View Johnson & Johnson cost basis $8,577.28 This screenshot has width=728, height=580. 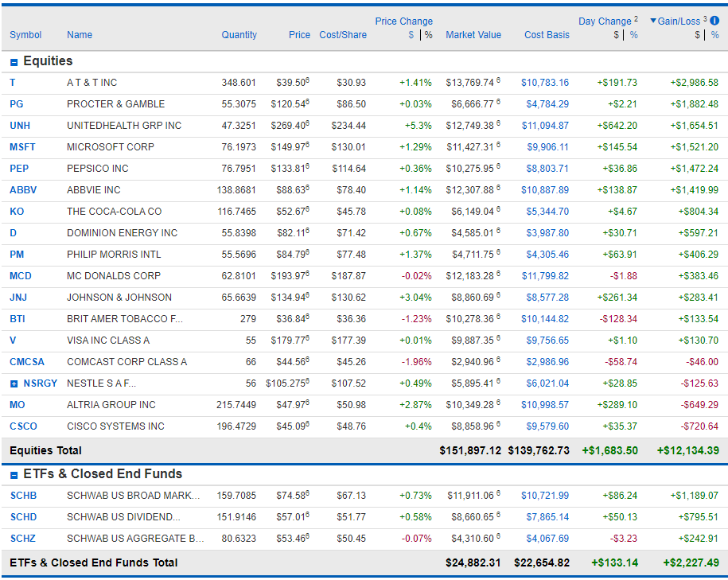click(547, 298)
